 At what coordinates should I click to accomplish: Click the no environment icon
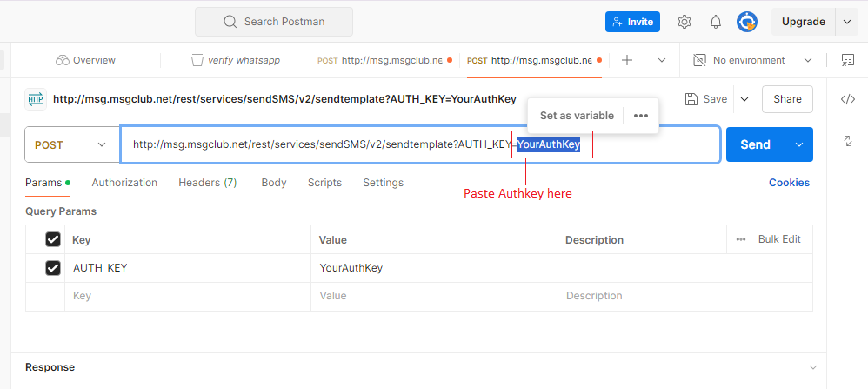(700, 60)
